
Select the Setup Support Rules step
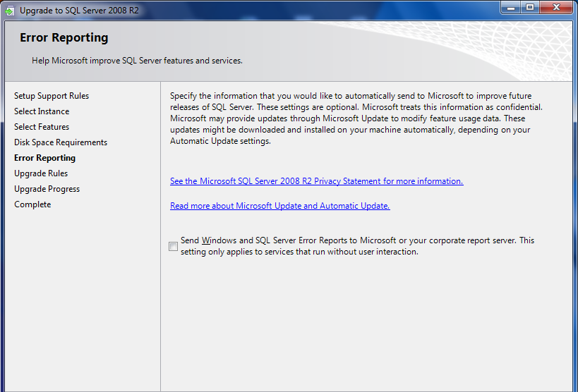click(x=52, y=96)
